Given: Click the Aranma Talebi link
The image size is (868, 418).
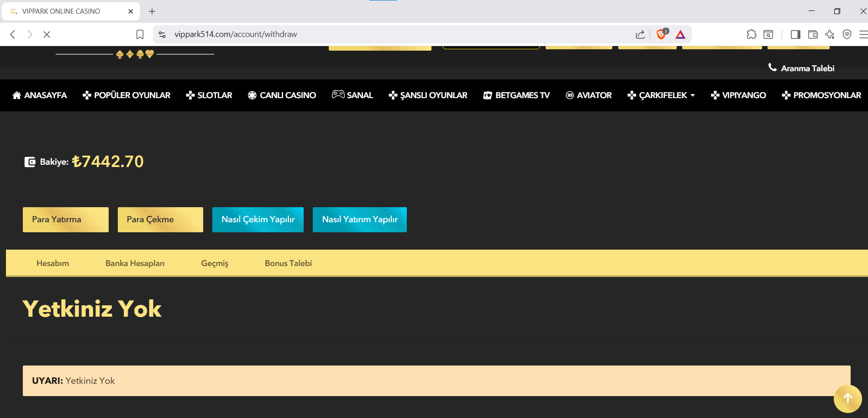Looking at the screenshot, I should point(801,68).
